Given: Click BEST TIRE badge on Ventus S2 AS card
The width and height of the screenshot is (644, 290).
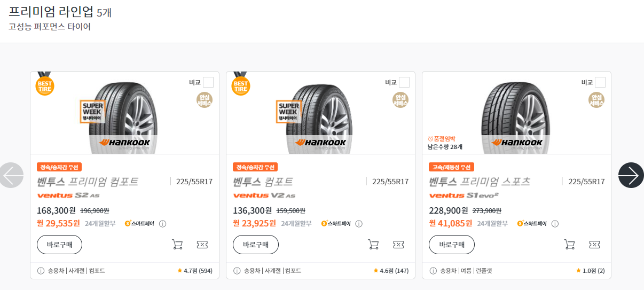Looking at the screenshot, I should click(45, 84).
